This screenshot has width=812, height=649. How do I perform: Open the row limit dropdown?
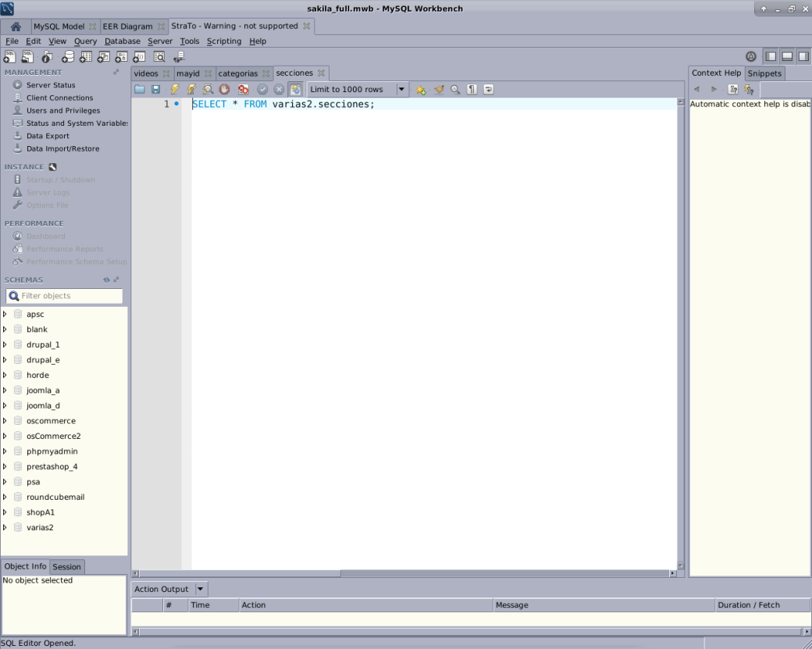(x=401, y=90)
